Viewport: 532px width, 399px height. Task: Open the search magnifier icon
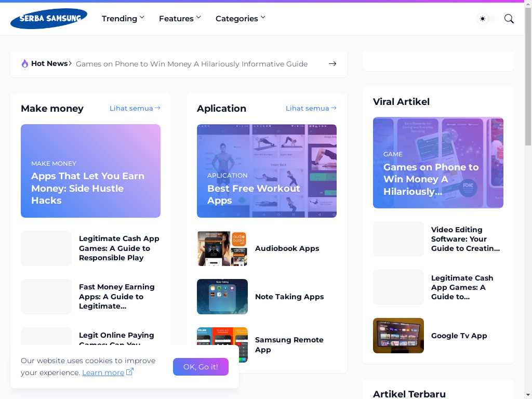(x=509, y=19)
